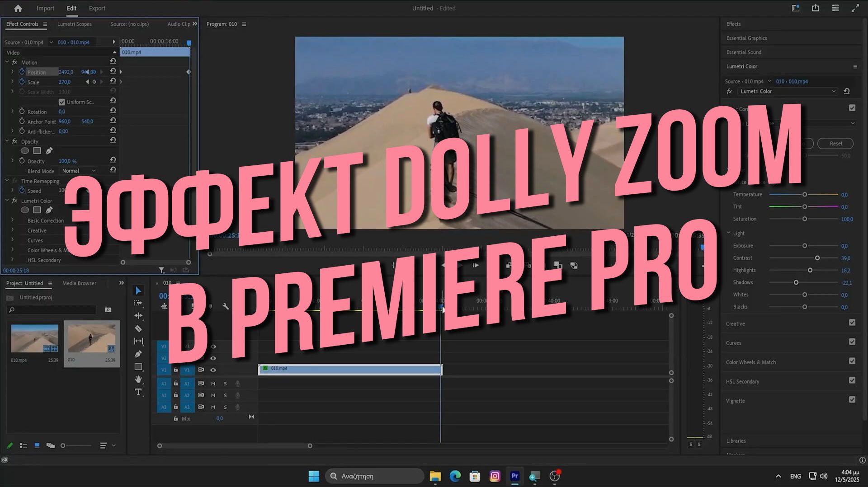
Task: Open the Essential Graphics panel
Action: click(x=746, y=38)
